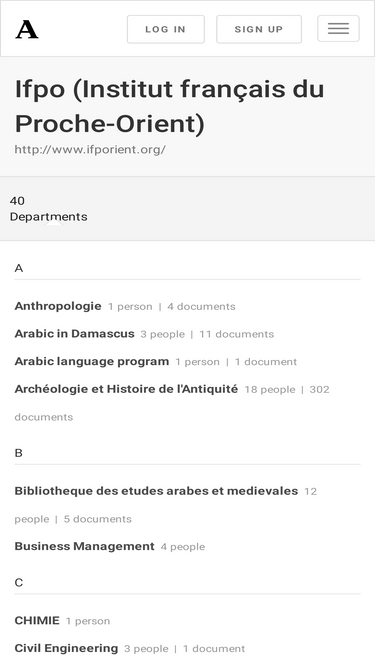
Task: Open the Business Management department
Action: point(84,546)
